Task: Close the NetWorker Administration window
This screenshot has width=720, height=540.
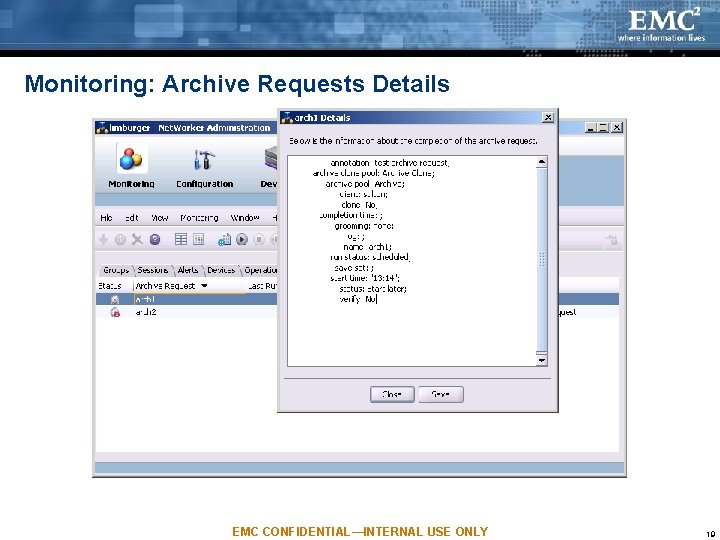Action: (617, 128)
